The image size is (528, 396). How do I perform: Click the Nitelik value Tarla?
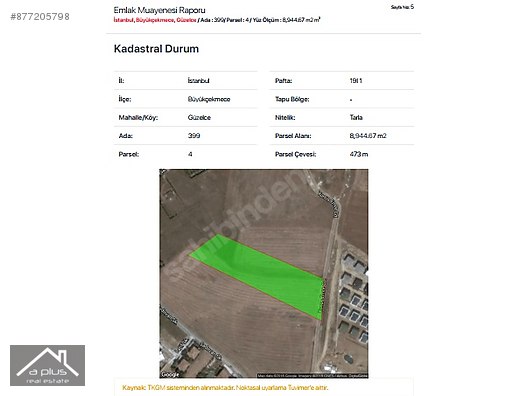(x=356, y=118)
